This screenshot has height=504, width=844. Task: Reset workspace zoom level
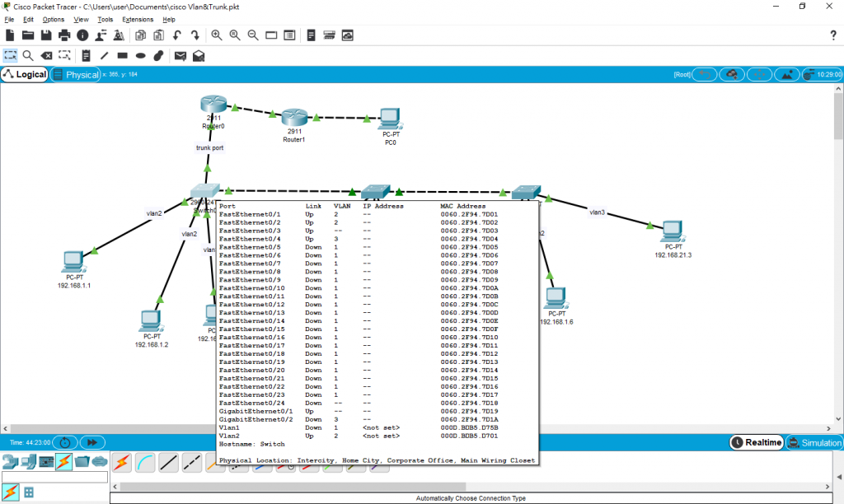pos(235,35)
